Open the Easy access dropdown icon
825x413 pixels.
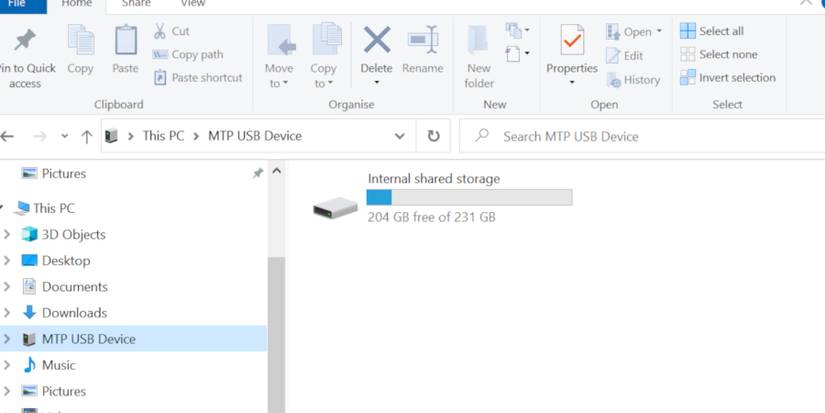click(x=518, y=54)
